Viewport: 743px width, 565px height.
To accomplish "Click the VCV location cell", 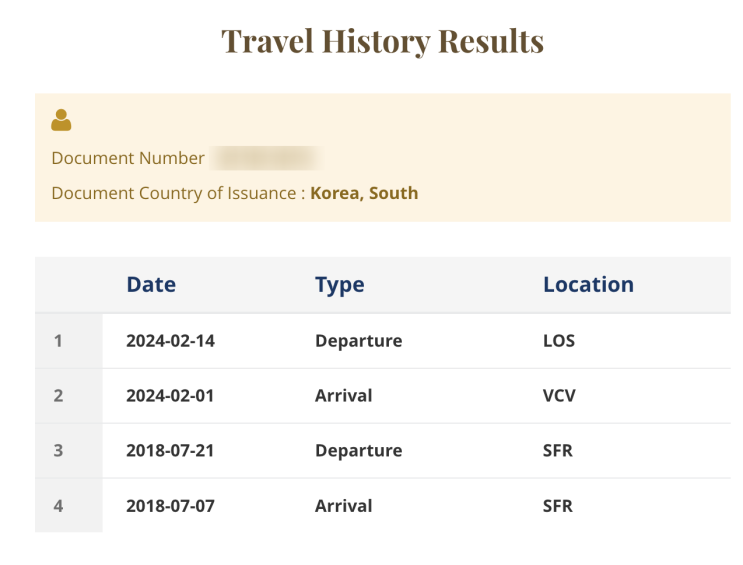I will coord(559,396).
